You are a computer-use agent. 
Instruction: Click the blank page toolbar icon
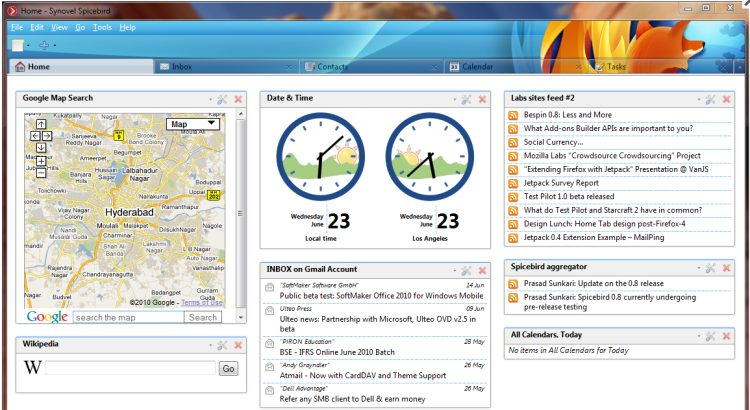[x=18, y=45]
